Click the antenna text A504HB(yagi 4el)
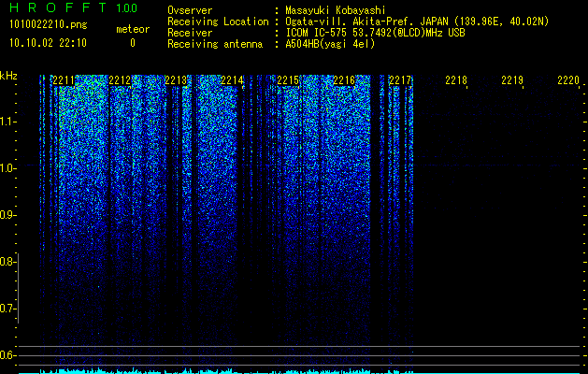Screen dimensions: 588x374 [330, 44]
